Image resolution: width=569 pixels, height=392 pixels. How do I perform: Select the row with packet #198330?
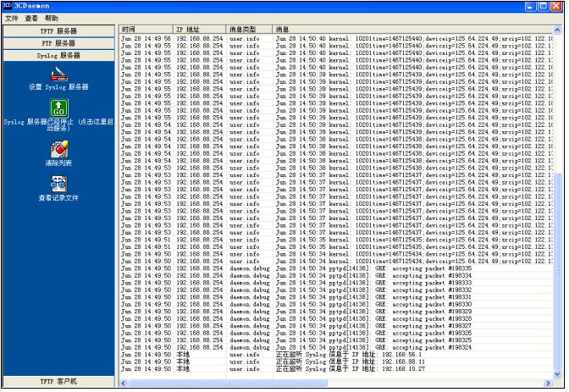[336, 305]
